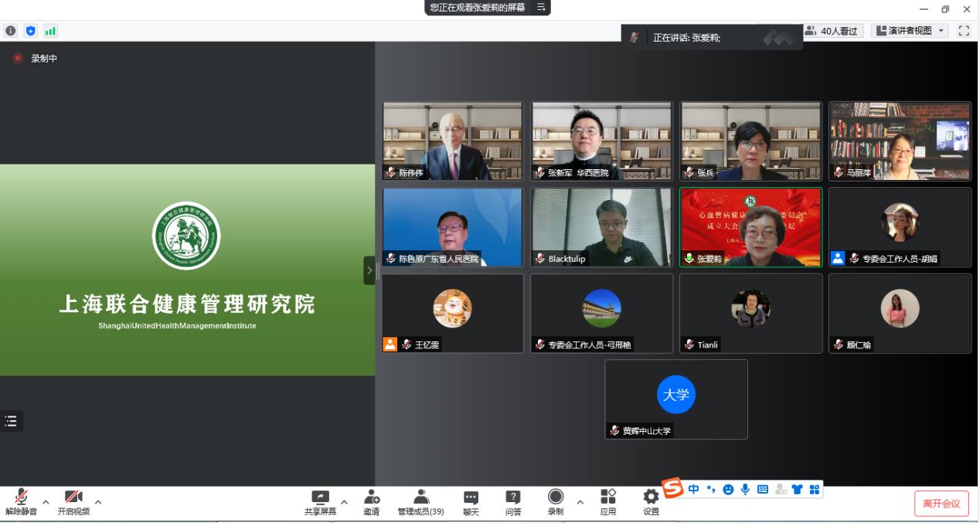The image size is (980, 523).
Task: Click the 40人看过 viewer count button
Action: 832,31
